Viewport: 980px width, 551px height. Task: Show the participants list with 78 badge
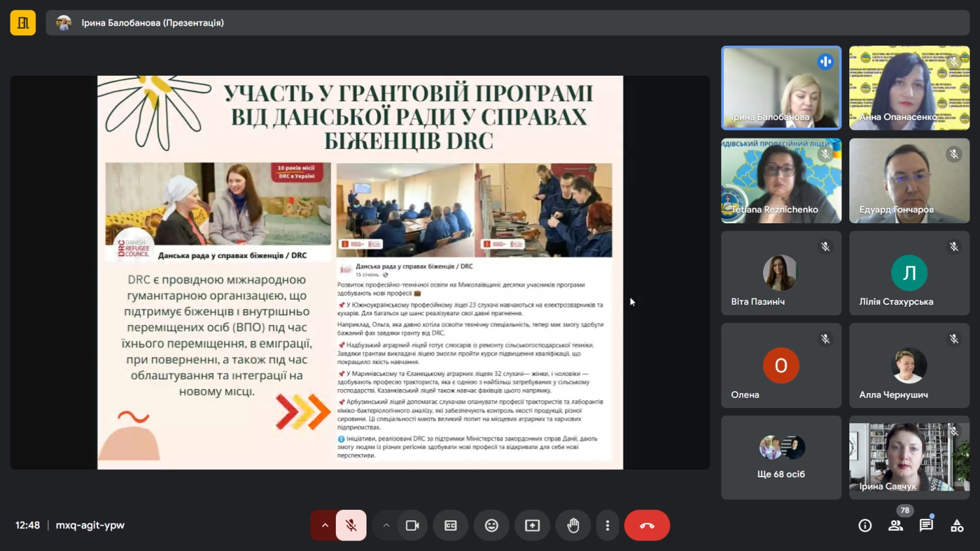[x=896, y=526]
